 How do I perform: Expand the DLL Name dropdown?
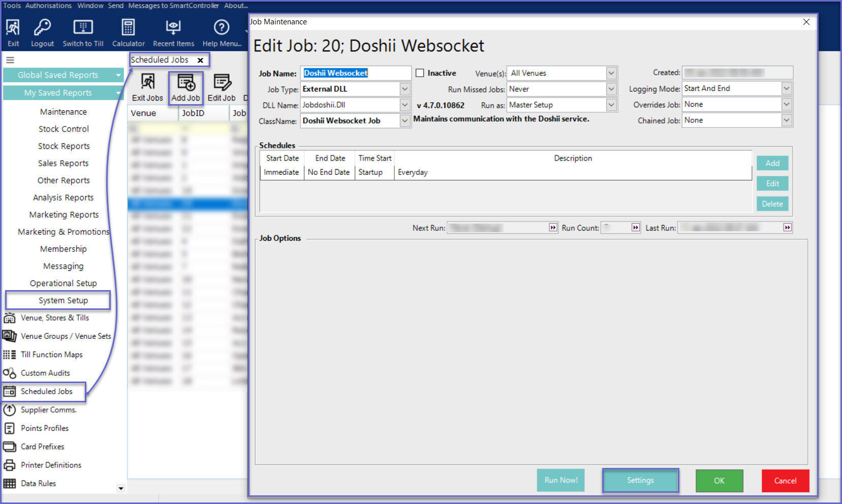[404, 105]
